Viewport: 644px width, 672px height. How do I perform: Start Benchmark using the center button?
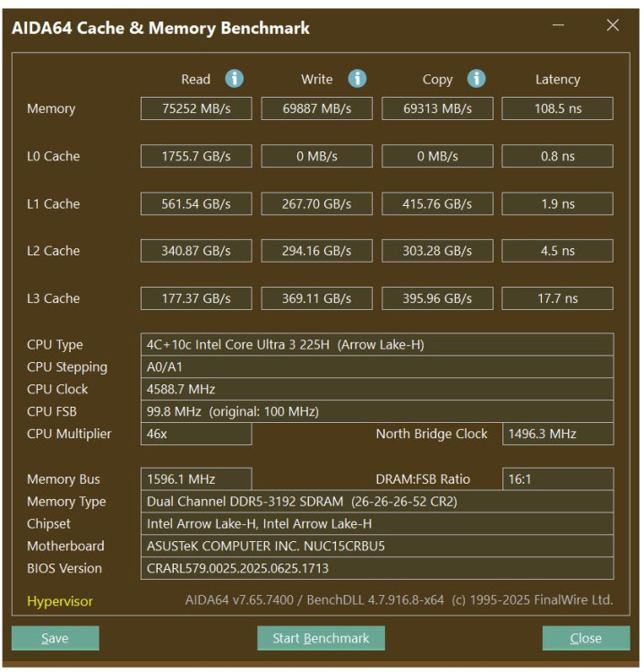click(321, 638)
